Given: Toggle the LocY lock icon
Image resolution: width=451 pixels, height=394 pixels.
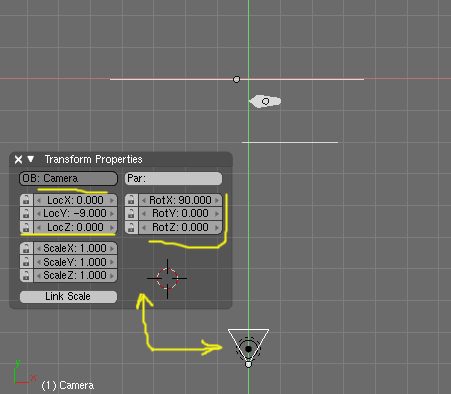Looking at the screenshot, I should 26,213.
